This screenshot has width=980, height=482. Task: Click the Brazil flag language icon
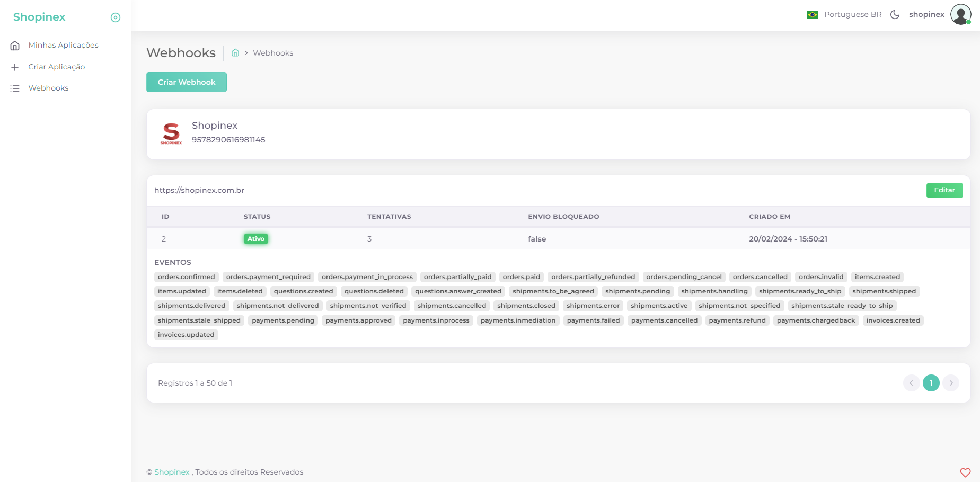click(812, 15)
